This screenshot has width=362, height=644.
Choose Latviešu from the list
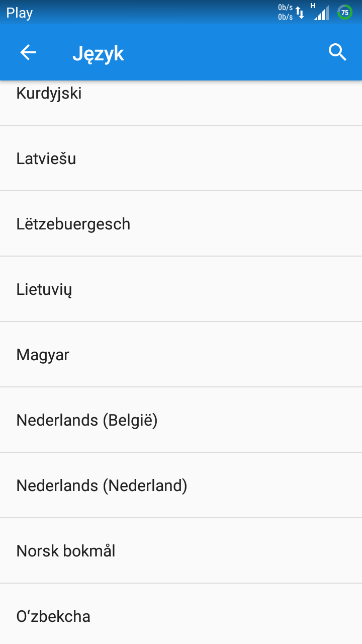(x=181, y=158)
